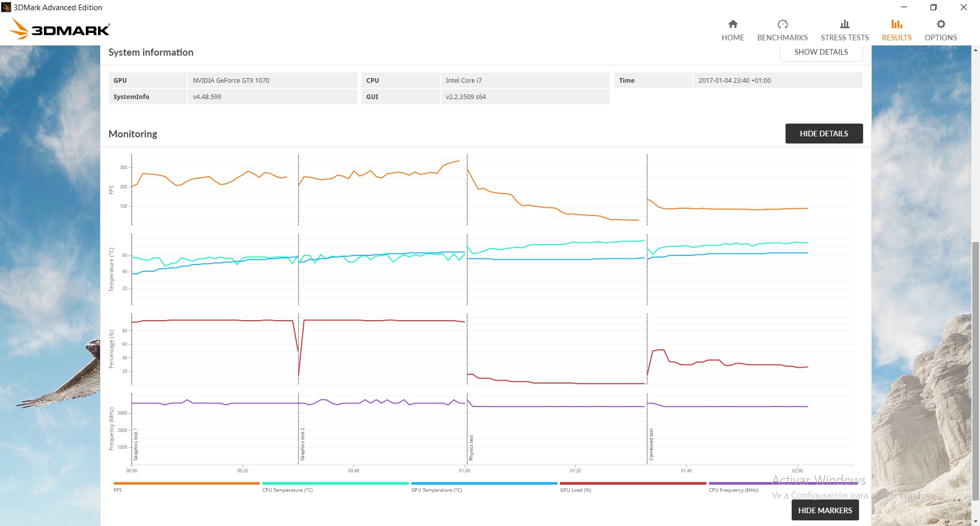980x526 pixels.
Task: Click the NVIDIA GeForce GTX 1070 value
Action: coord(231,80)
